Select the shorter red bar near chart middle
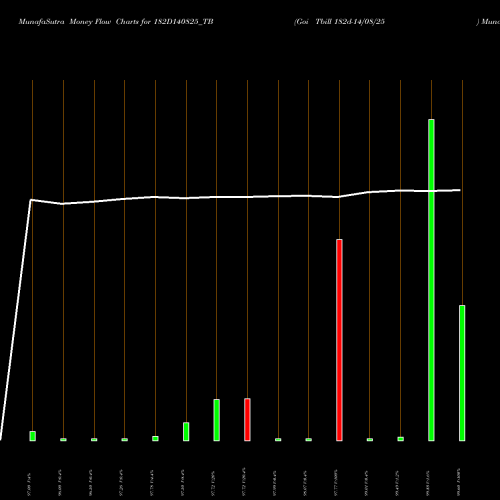500x500 pixels. [247, 420]
